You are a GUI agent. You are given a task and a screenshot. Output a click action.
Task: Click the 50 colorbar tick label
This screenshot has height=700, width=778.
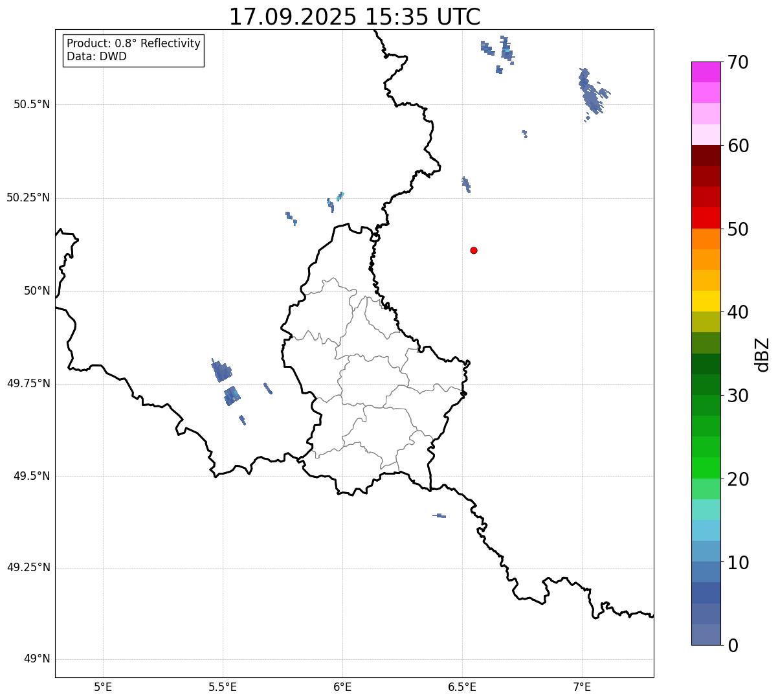point(739,229)
